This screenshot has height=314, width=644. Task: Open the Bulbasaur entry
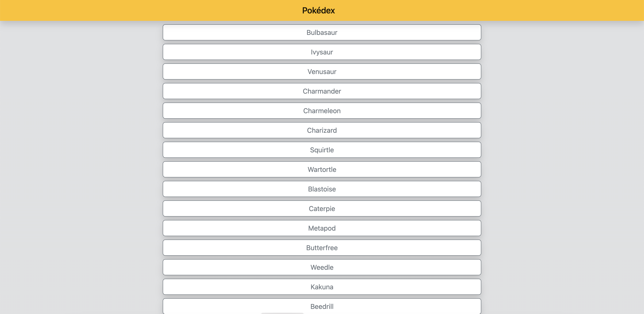tap(322, 32)
